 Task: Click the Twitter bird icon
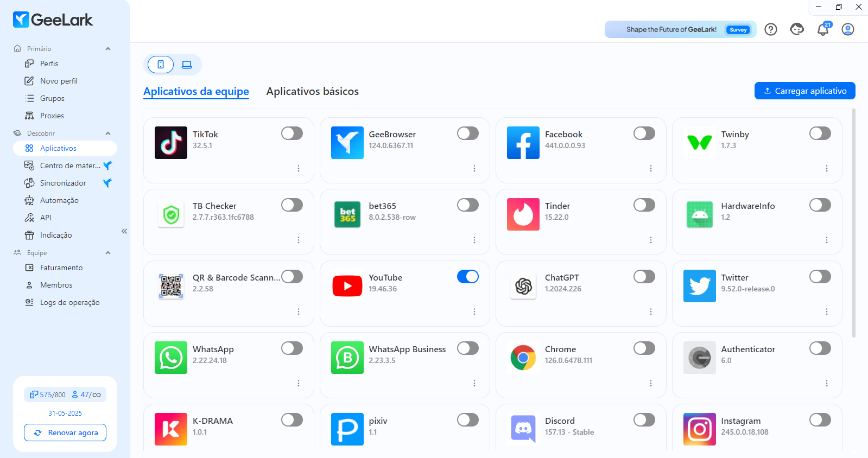[x=700, y=286]
